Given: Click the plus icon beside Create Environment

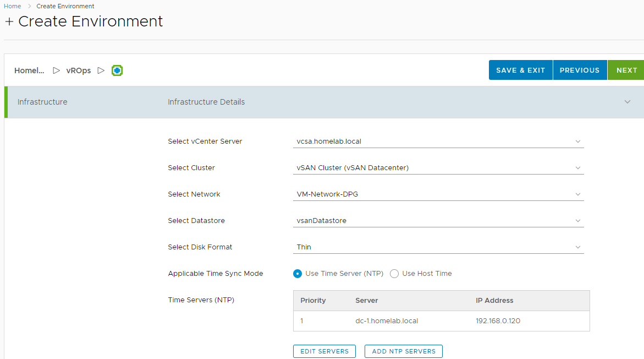Looking at the screenshot, I should coord(9,22).
